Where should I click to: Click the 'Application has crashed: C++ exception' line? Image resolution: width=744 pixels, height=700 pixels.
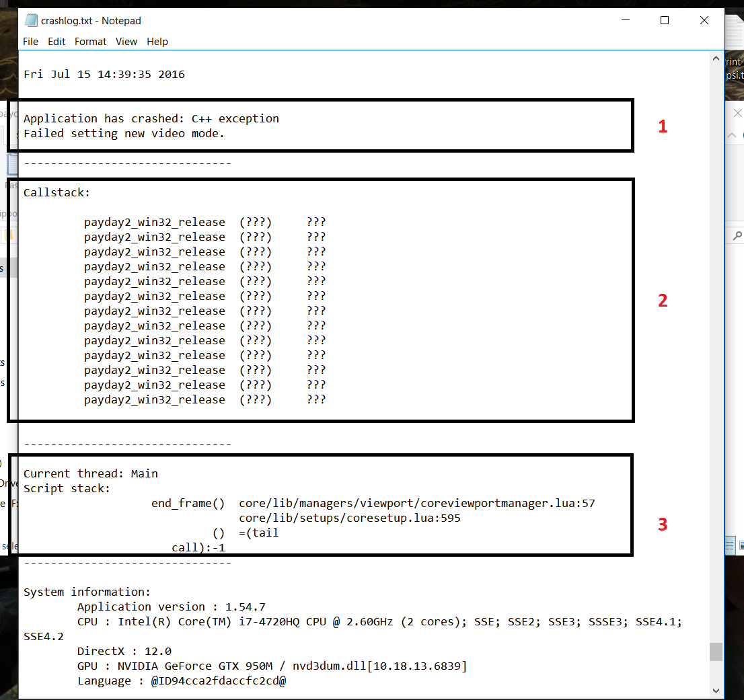(151, 118)
